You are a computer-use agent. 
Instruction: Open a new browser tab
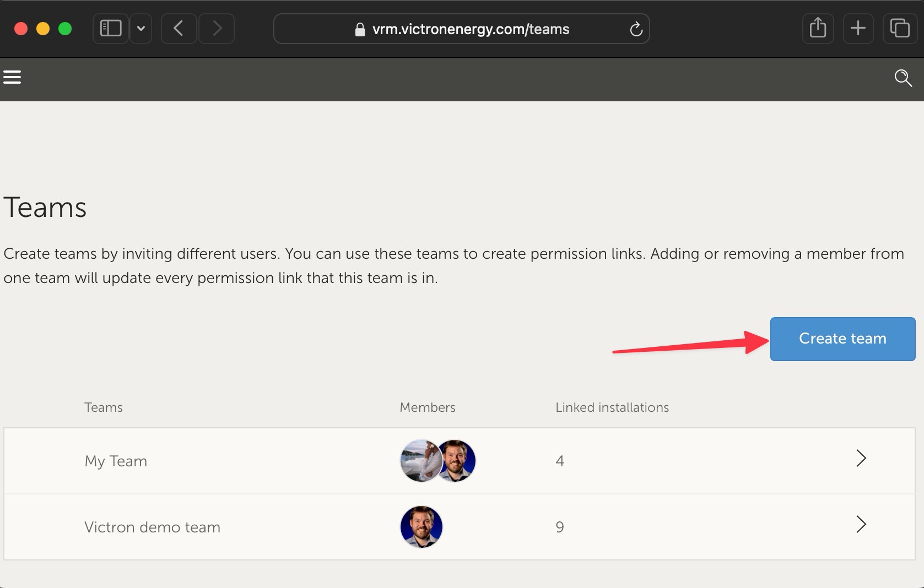click(858, 29)
